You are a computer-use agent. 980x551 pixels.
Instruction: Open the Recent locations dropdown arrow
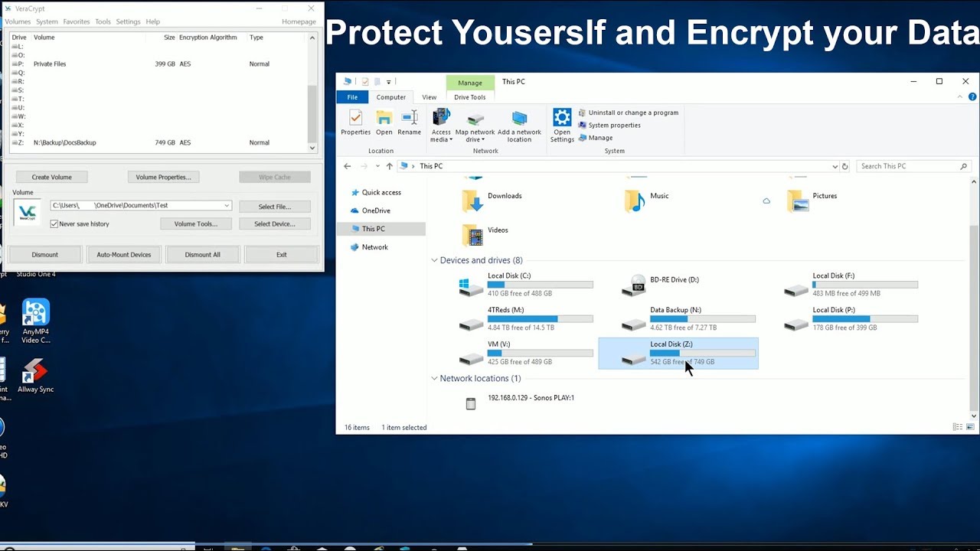tap(377, 166)
